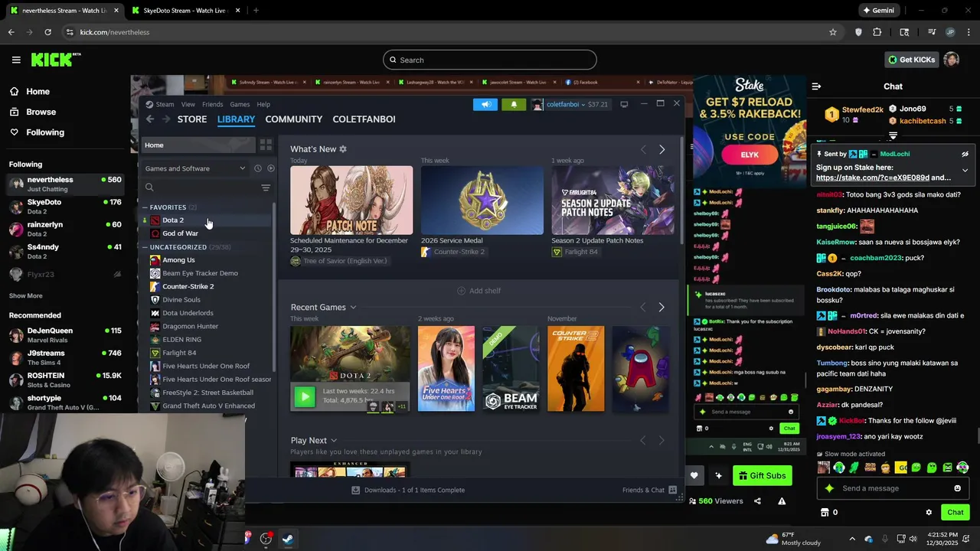Click the blue Steam announcements megaphone icon
The height and width of the screenshot is (551, 980).
coord(485,104)
